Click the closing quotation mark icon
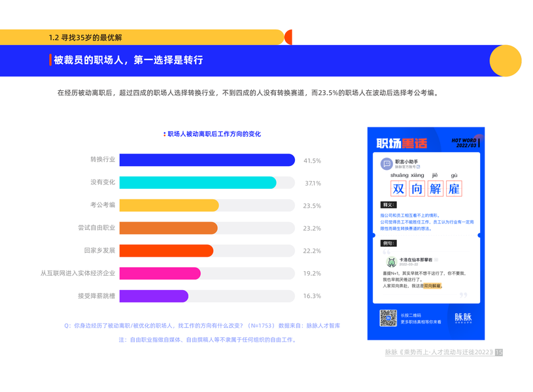This screenshot has width=533, height=392. [463, 295]
